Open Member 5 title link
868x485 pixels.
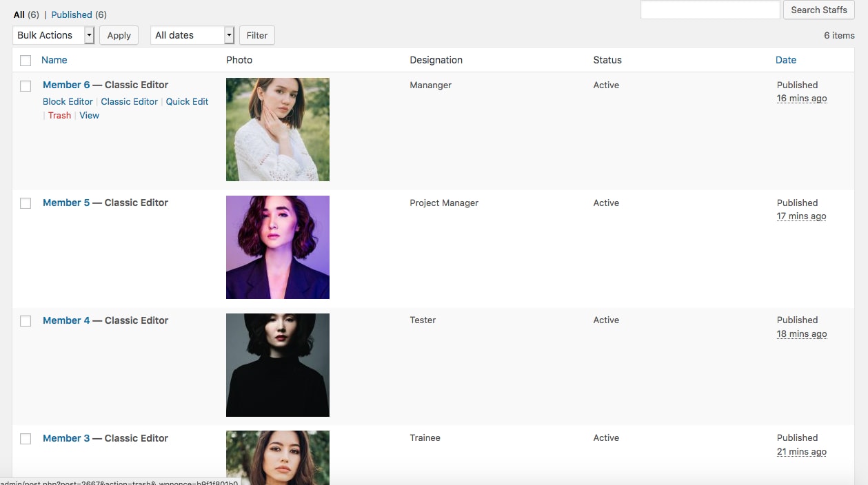pyautogui.click(x=66, y=203)
